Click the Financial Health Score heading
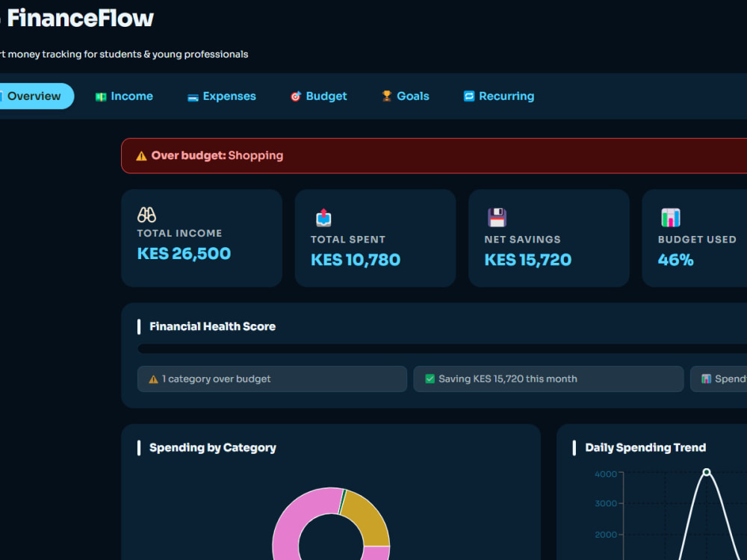Screen dimensions: 747x560 pyautogui.click(x=212, y=327)
